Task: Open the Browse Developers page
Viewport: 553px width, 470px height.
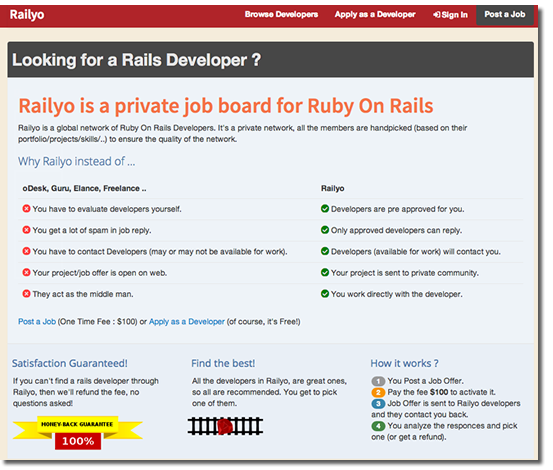Action: pyautogui.click(x=281, y=14)
